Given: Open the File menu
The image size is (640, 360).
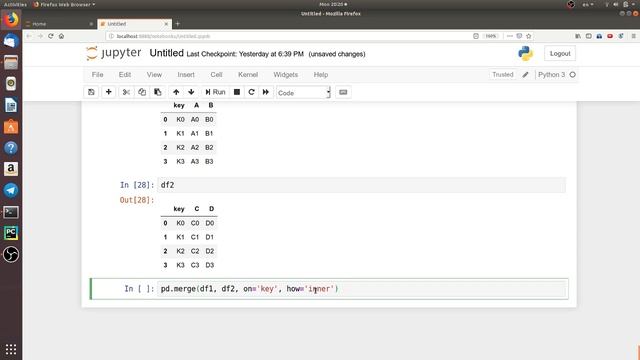Looking at the screenshot, I should (97, 75).
